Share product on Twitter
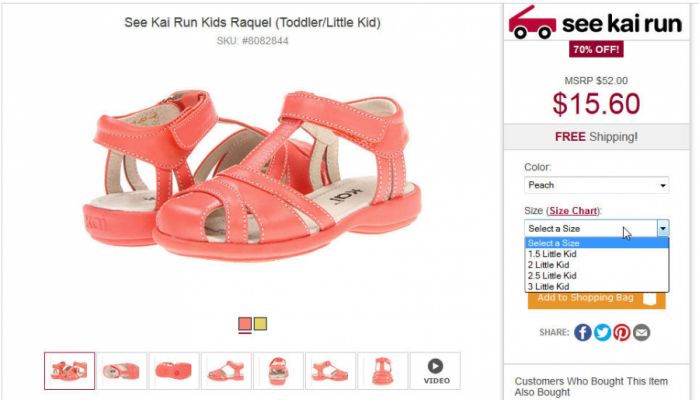The height and width of the screenshot is (400, 699). [x=602, y=332]
